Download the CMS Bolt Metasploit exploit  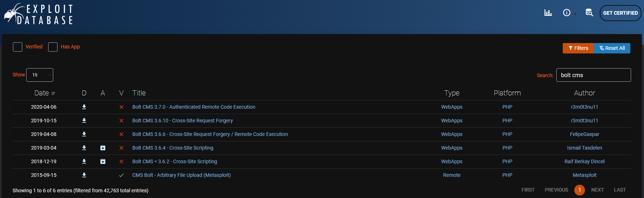tap(84, 175)
